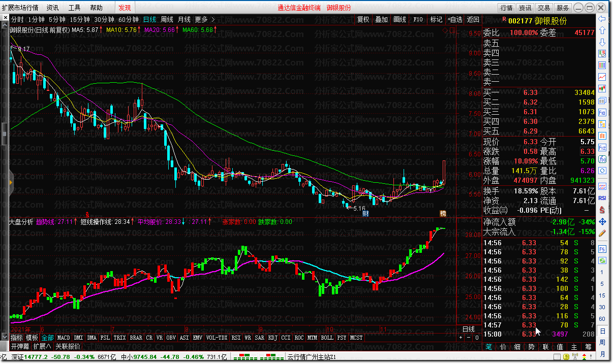This screenshot has width=614, height=364.
Task: Switch chart period to 月线
Action: coord(184,19)
